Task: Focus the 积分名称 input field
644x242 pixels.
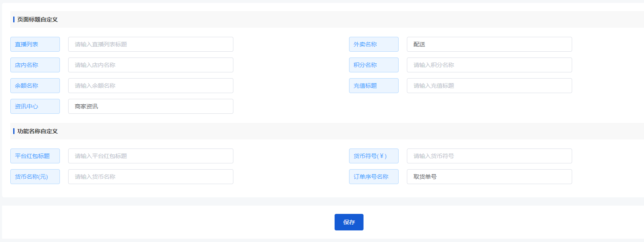Action: pos(490,65)
